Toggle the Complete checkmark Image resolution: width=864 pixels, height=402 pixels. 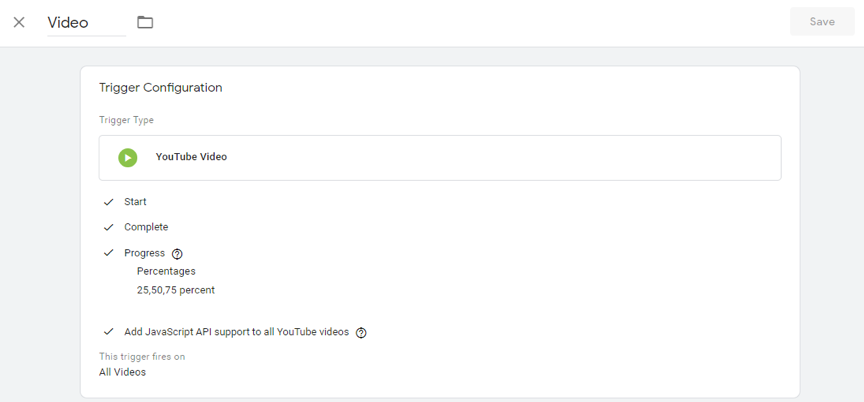click(x=109, y=227)
